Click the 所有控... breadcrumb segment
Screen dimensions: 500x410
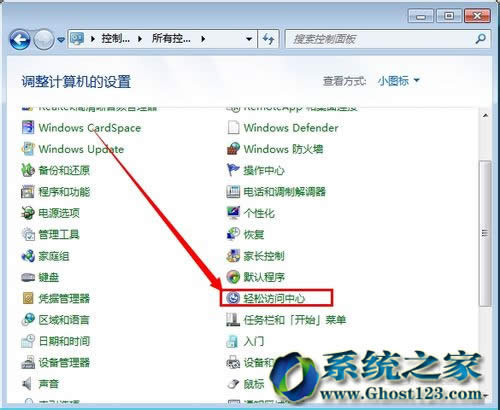point(171,39)
